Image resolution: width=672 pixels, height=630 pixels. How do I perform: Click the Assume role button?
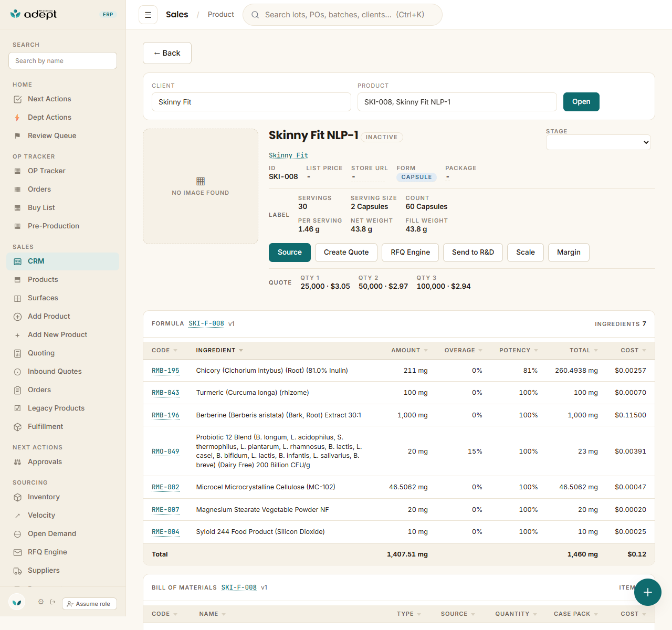[89, 604]
